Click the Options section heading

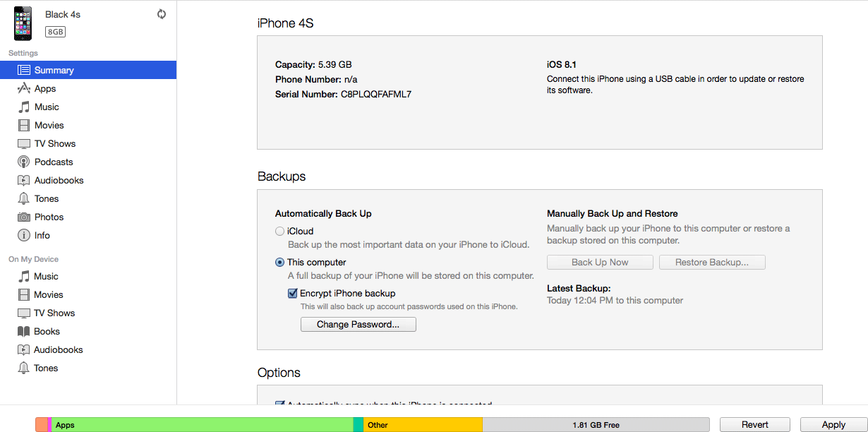279,373
